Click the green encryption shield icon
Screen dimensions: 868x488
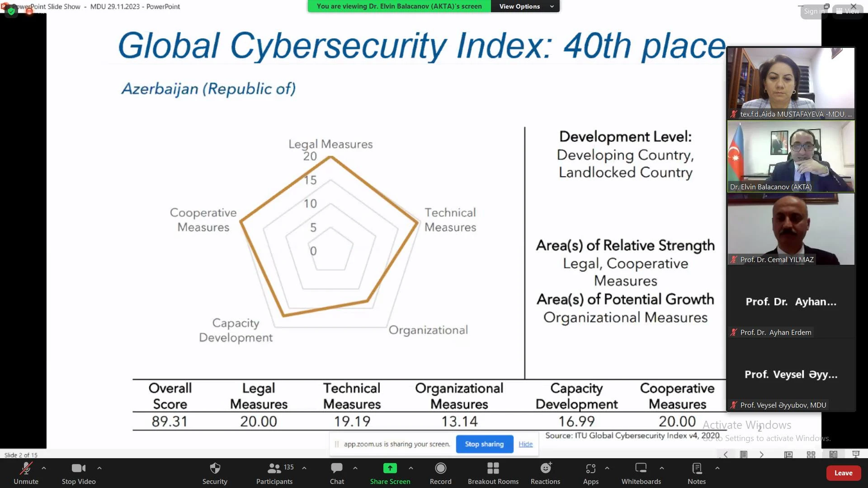[x=11, y=11]
